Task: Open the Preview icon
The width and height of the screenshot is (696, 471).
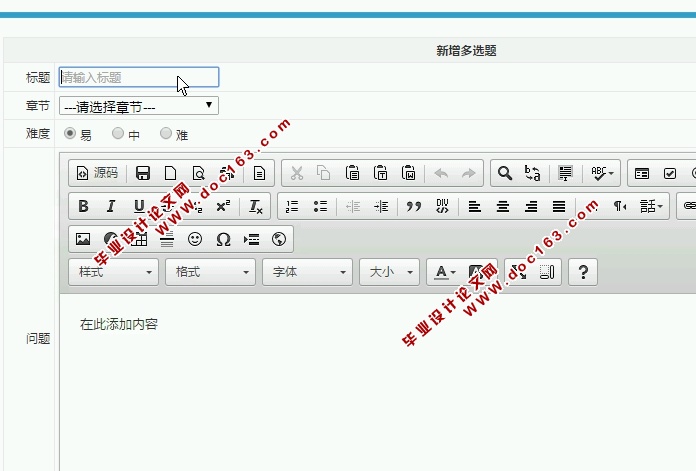Action: click(198, 173)
